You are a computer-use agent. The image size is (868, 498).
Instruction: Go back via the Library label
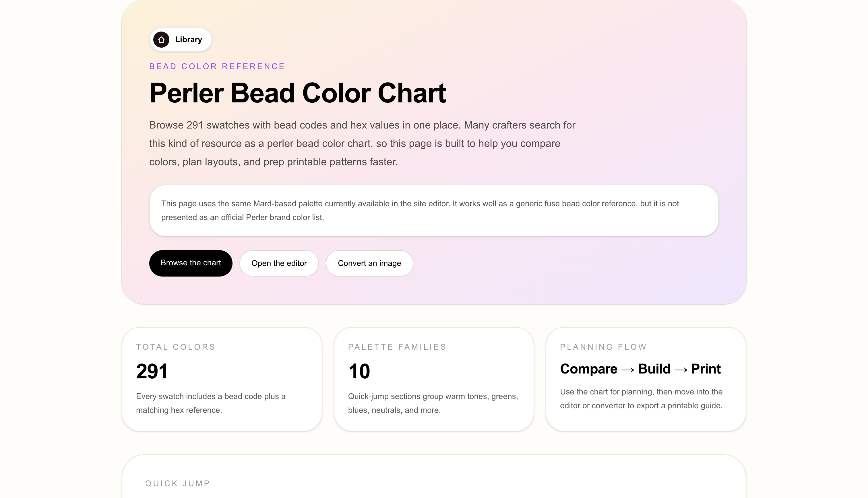pos(189,40)
